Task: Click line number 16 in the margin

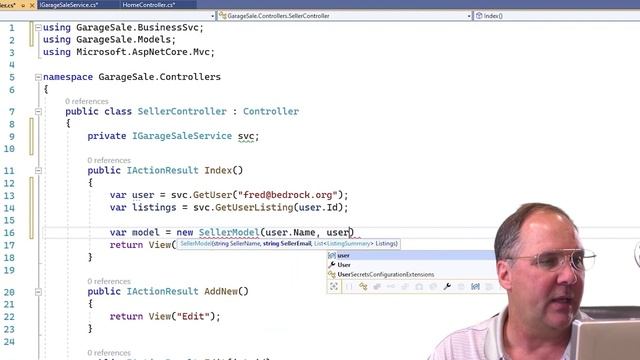Action: pos(9,233)
